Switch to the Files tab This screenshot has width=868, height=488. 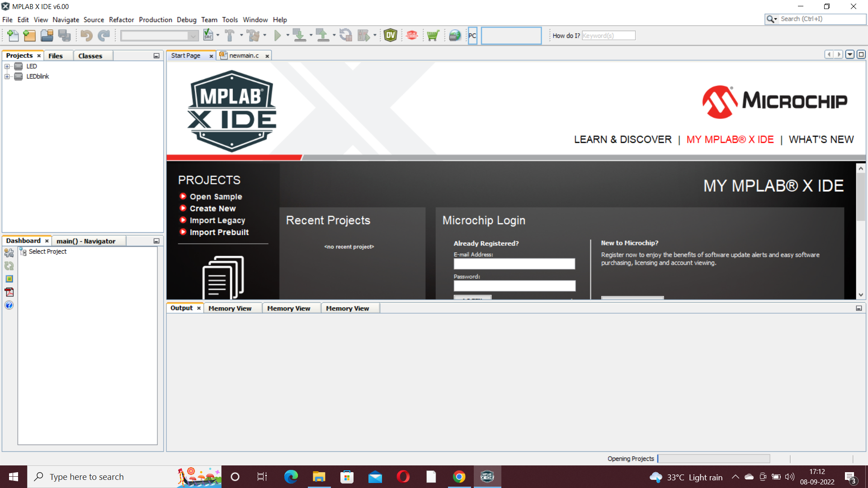(x=56, y=56)
